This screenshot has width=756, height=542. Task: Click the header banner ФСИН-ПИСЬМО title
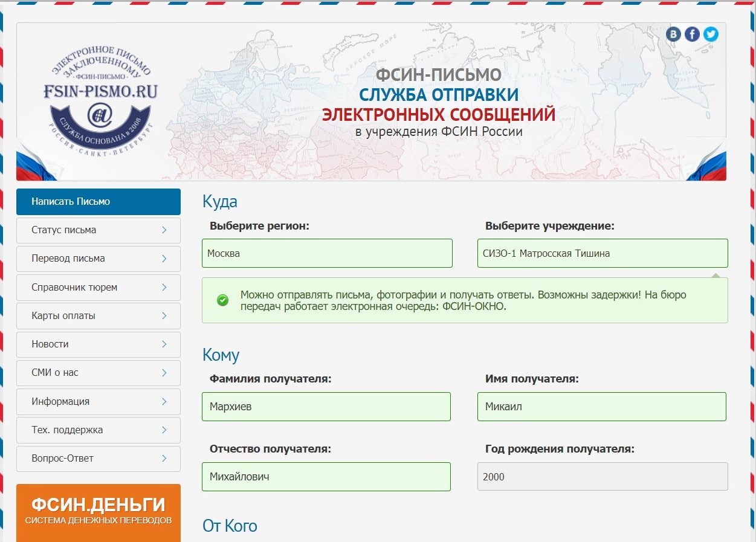point(439,75)
